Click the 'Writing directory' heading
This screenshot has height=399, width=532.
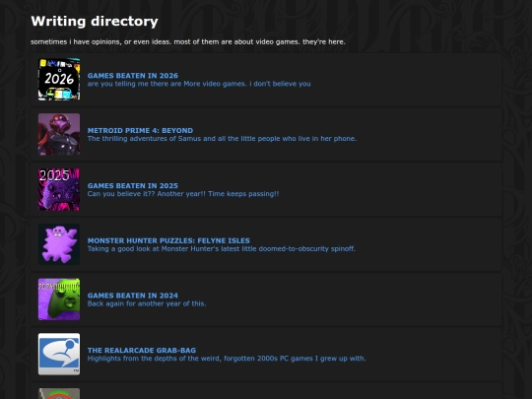tap(95, 22)
